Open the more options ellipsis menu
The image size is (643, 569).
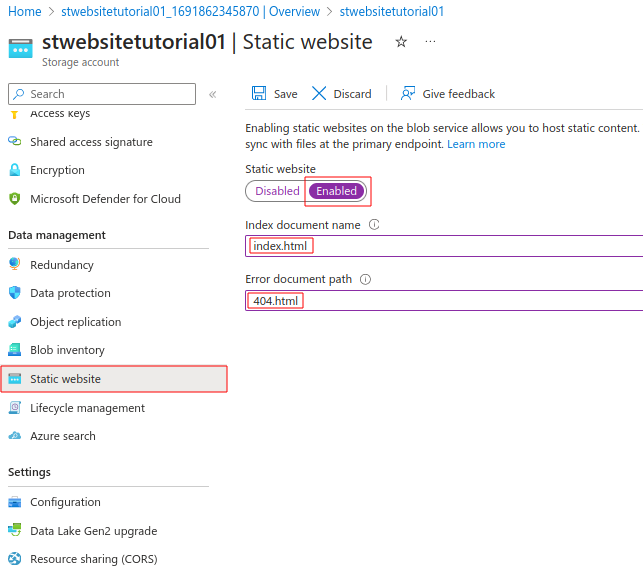click(x=430, y=41)
